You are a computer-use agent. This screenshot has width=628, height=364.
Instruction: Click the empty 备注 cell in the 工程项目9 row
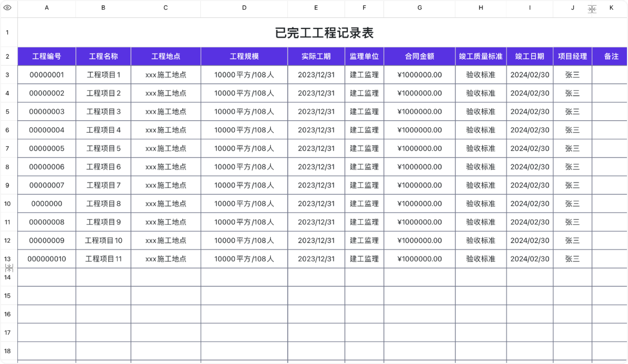point(610,222)
